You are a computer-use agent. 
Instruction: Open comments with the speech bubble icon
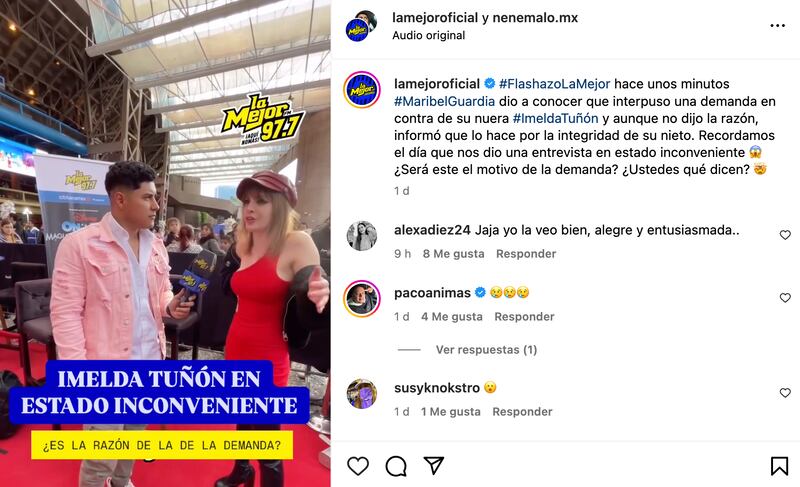396,466
